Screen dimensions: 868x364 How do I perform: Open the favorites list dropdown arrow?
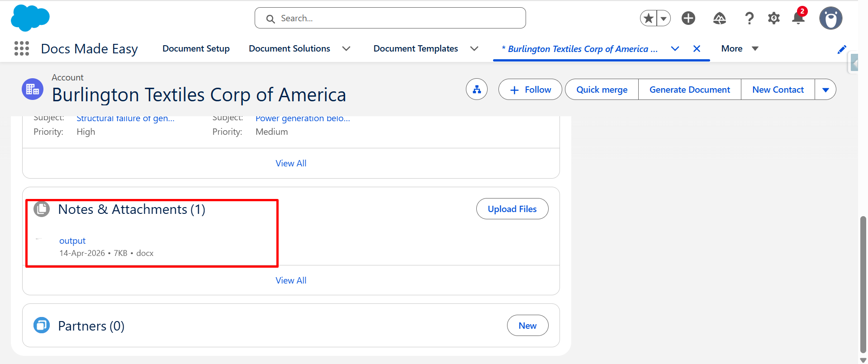click(664, 18)
